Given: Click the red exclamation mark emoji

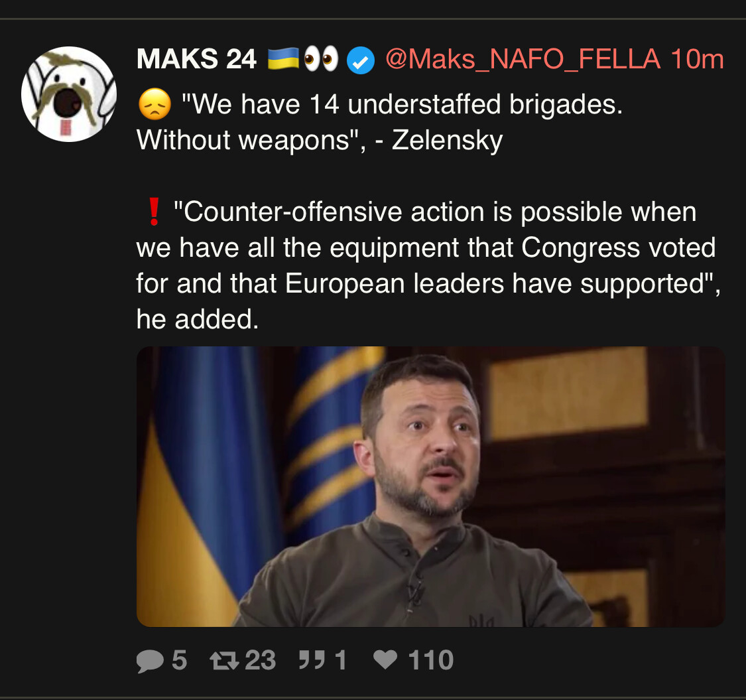Looking at the screenshot, I should tap(154, 212).
